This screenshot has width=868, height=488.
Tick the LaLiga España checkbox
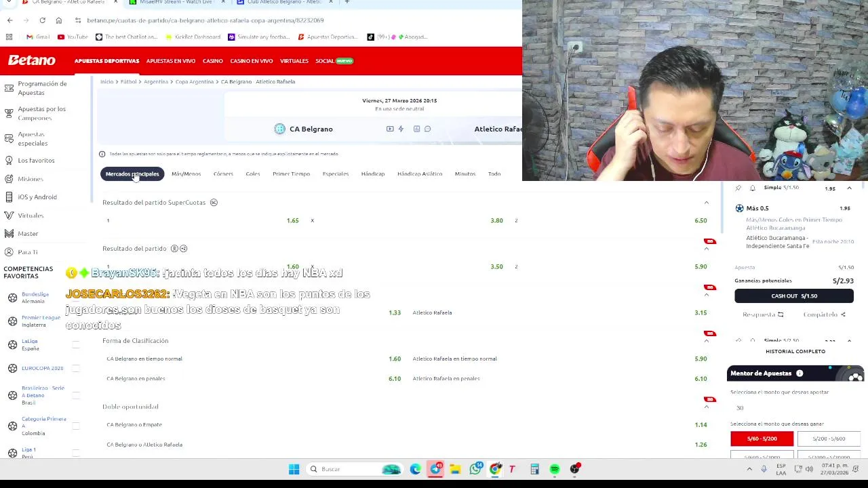76,344
